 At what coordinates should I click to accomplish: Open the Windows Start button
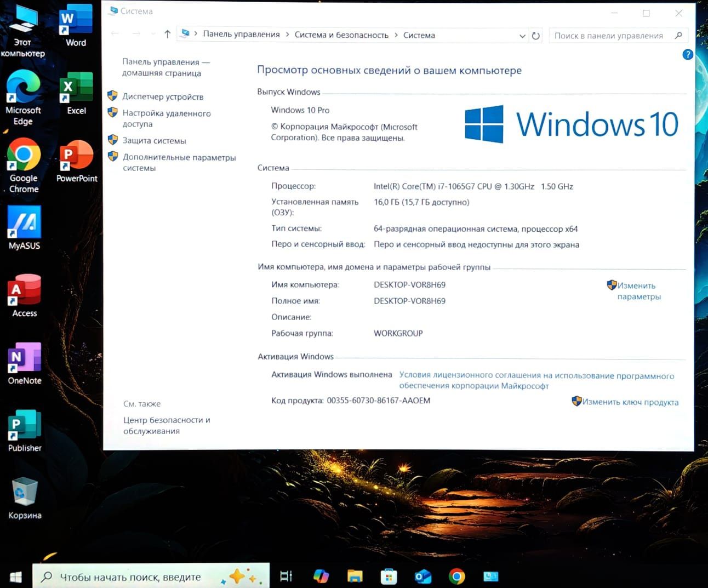pos(15,576)
